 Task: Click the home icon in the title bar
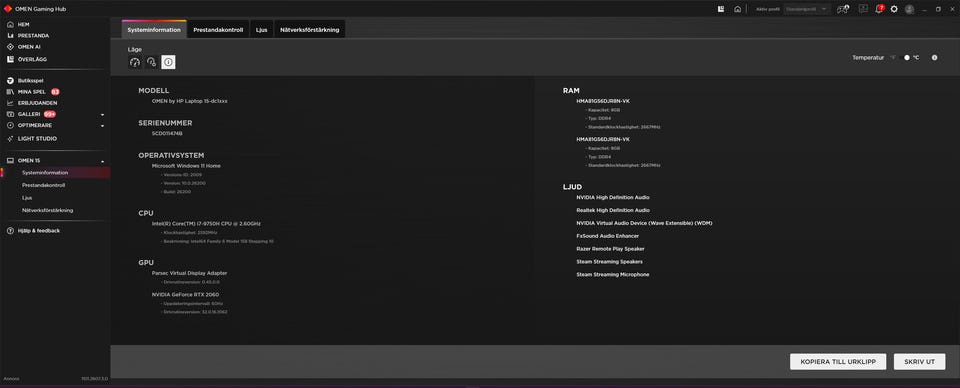click(738, 9)
